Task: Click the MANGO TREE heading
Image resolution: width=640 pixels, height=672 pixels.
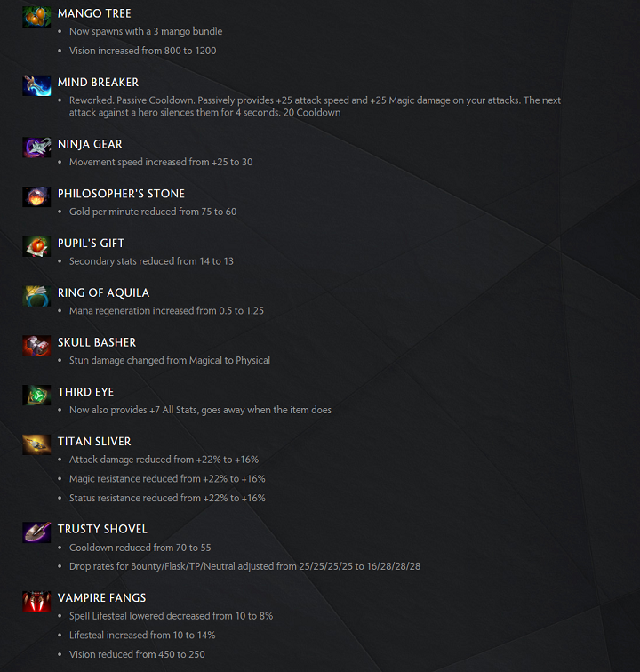Action: click(x=94, y=13)
